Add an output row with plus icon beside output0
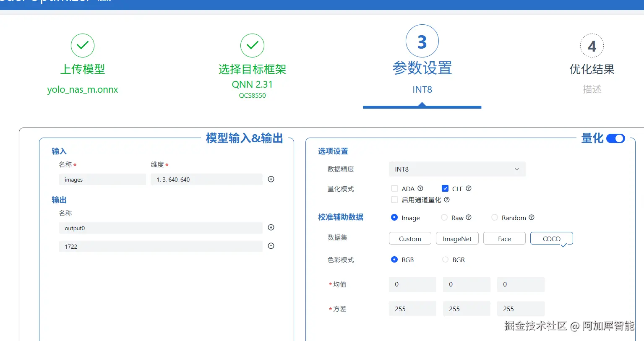The height and width of the screenshot is (341, 644). coord(271,227)
